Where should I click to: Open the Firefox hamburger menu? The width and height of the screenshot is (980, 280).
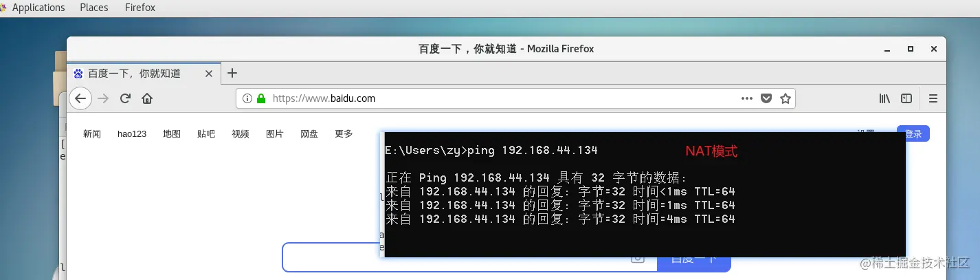[x=933, y=98]
